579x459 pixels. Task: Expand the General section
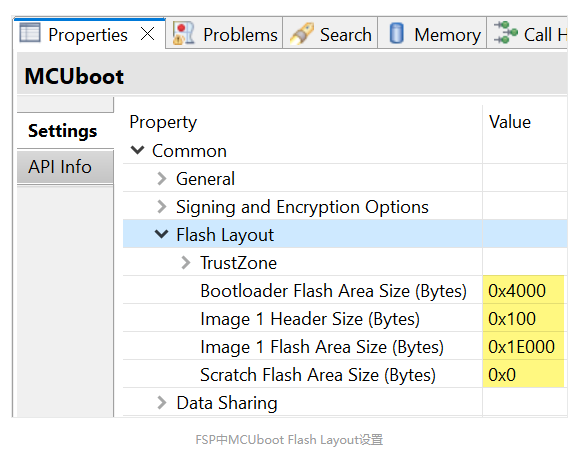(x=162, y=179)
